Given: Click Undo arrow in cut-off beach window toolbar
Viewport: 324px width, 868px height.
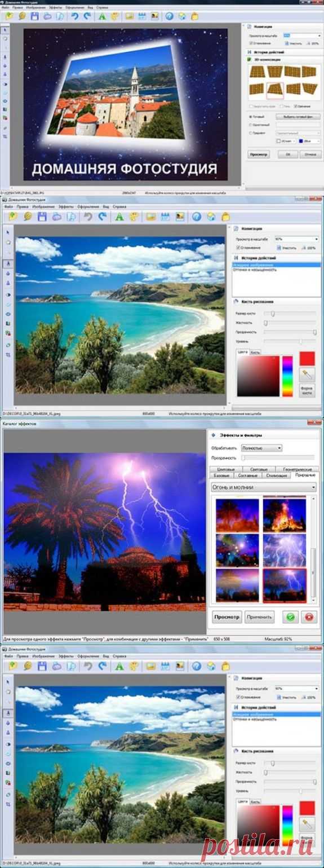Looking at the screenshot, I should [88, 666].
